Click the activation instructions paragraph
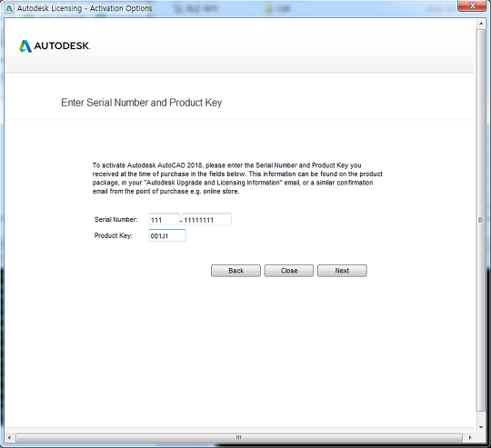This screenshot has height=448, width=491. 237,178
